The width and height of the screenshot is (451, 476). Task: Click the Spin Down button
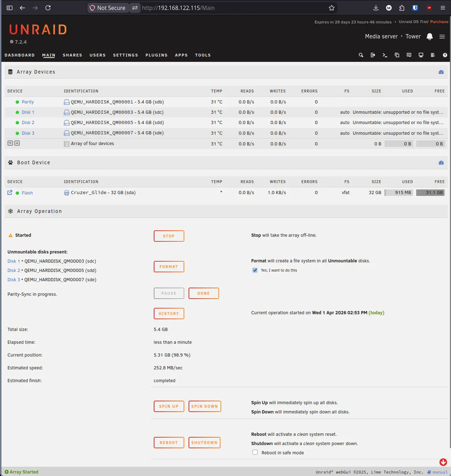[205, 406]
